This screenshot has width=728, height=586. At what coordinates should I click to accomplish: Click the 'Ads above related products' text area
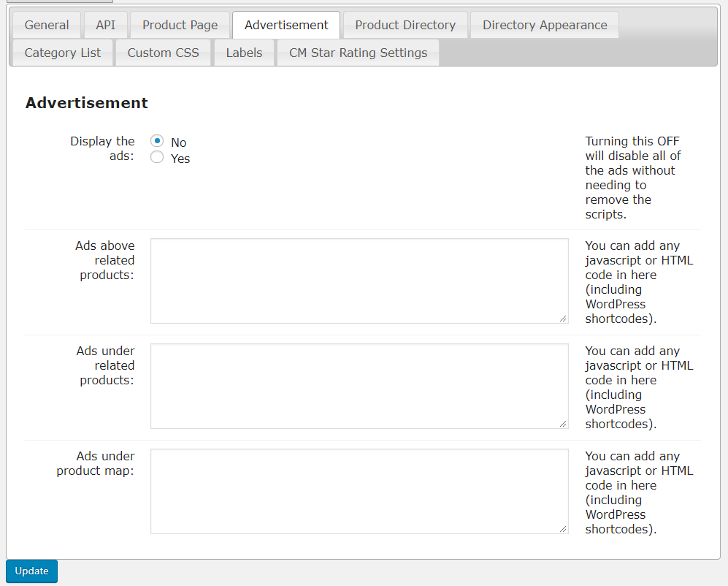359,281
